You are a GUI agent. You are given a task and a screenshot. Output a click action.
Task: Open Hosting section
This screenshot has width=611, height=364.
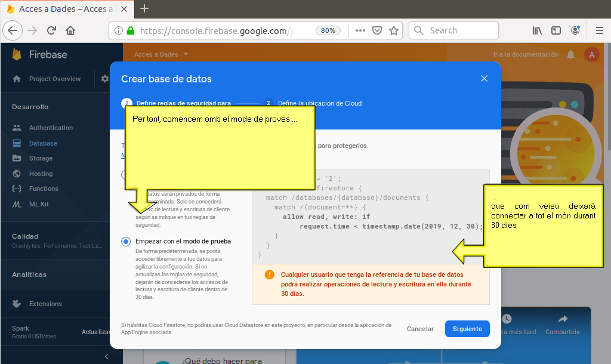point(41,174)
